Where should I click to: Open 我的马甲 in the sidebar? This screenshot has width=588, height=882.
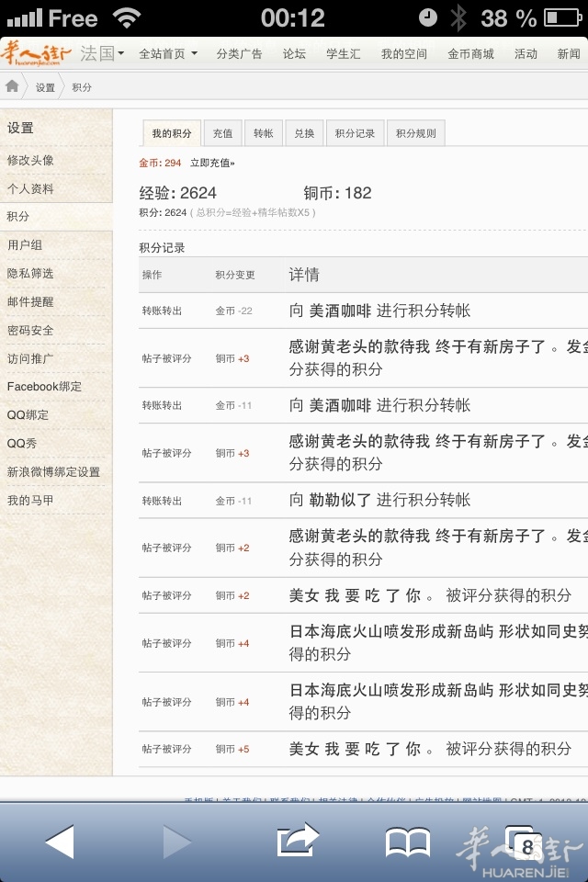30,500
